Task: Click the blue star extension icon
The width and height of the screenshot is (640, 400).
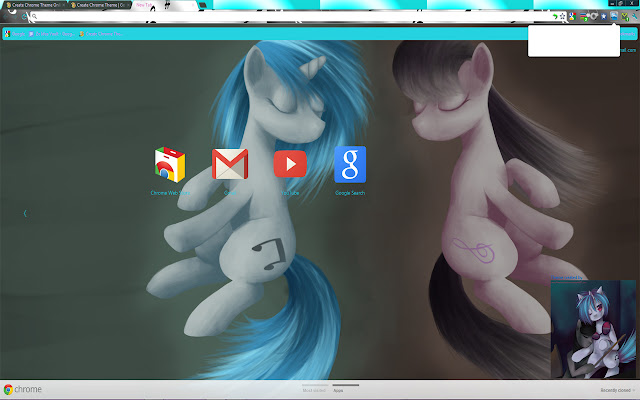Action: [x=604, y=16]
